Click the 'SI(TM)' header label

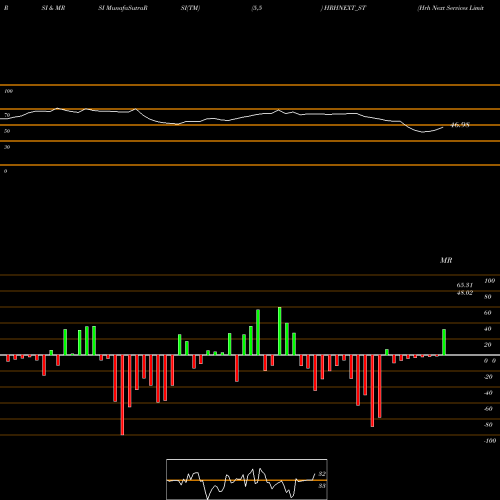(190, 8)
